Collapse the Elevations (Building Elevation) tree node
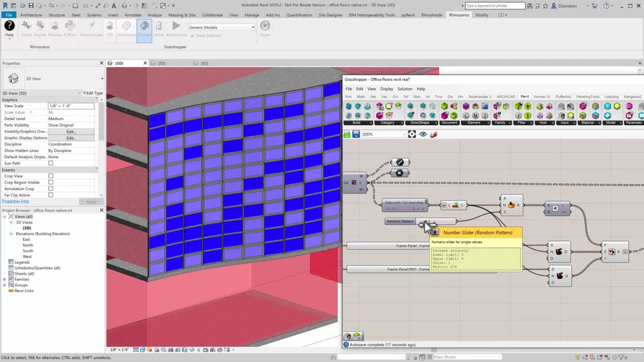 (11, 234)
